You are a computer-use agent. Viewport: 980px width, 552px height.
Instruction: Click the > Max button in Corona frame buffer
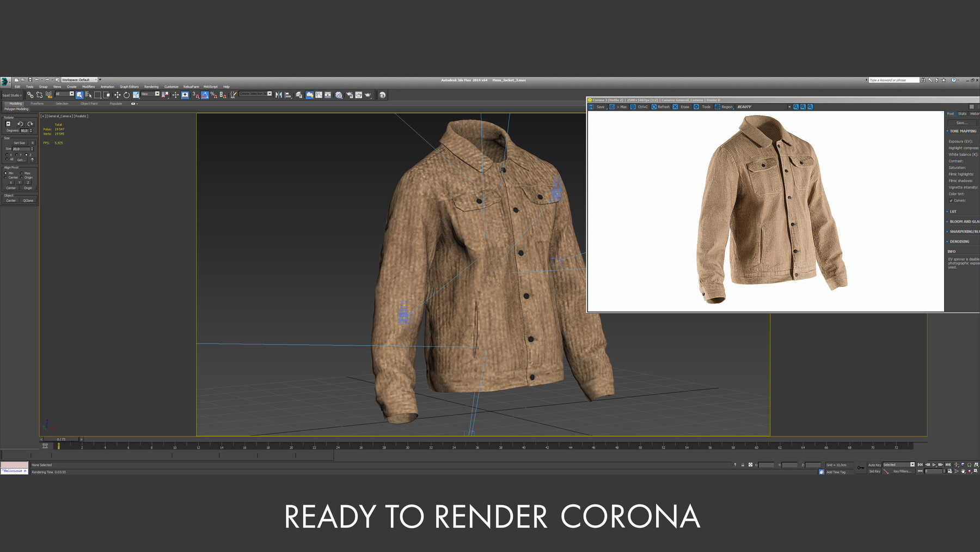(618, 107)
